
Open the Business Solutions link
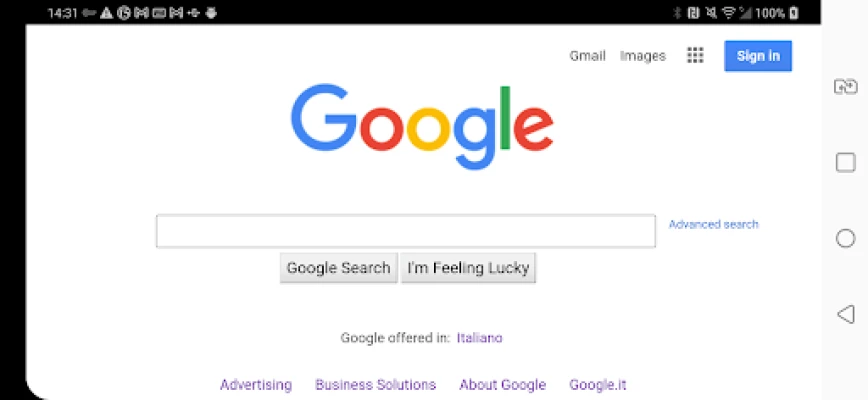tap(375, 385)
